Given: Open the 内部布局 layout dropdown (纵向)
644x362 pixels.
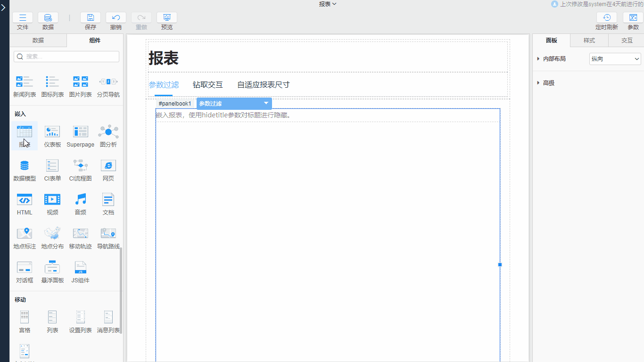Looking at the screenshot, I should coord(615,59).
